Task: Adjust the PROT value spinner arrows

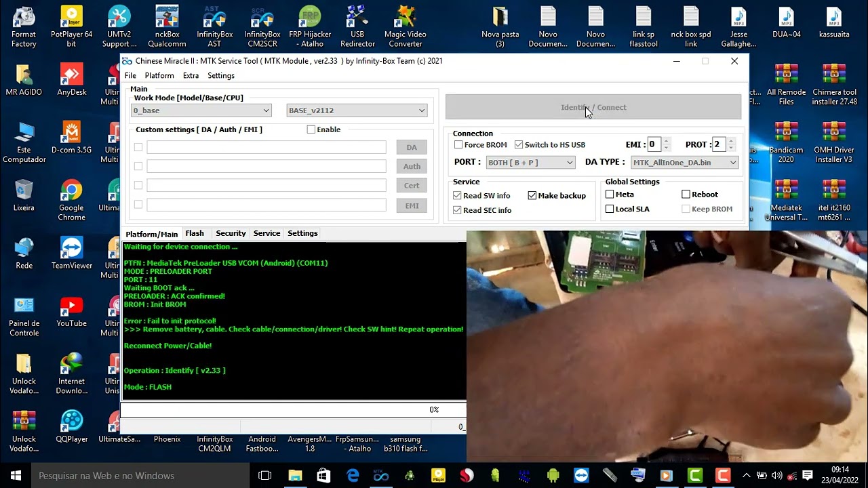Action: (730, 144)
